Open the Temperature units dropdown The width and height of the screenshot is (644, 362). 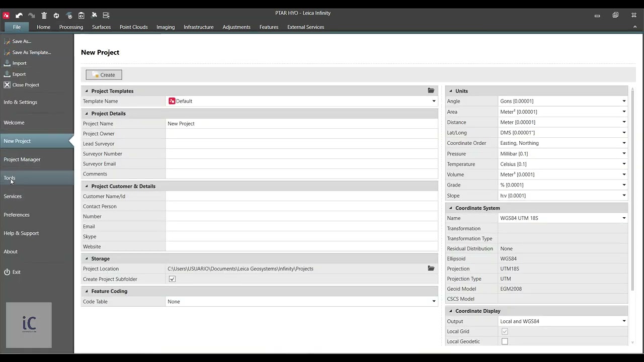click(x=624, y=164)
